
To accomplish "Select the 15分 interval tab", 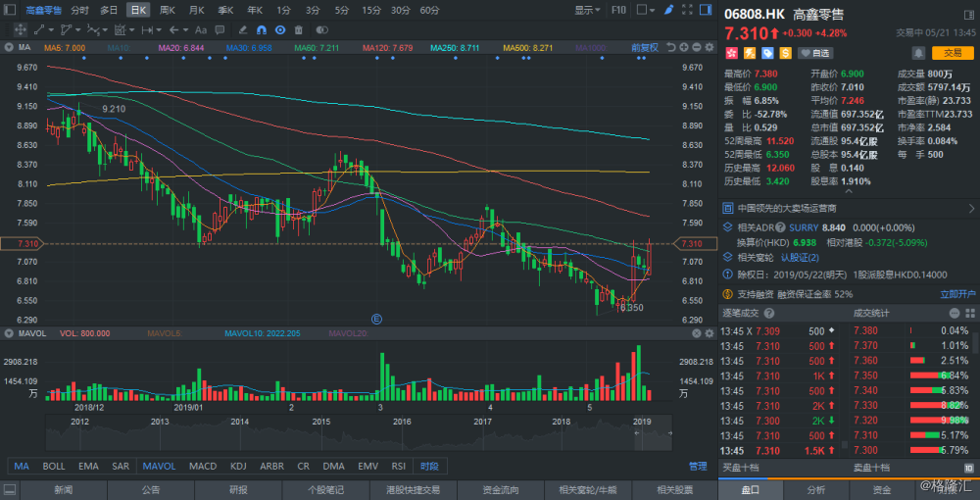I will point(371,10).
